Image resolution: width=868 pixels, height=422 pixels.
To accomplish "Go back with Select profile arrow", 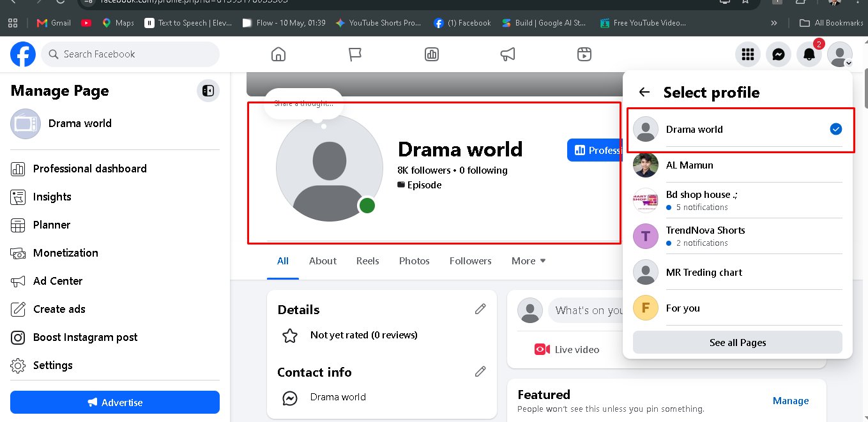I will [x=644, y=92].
